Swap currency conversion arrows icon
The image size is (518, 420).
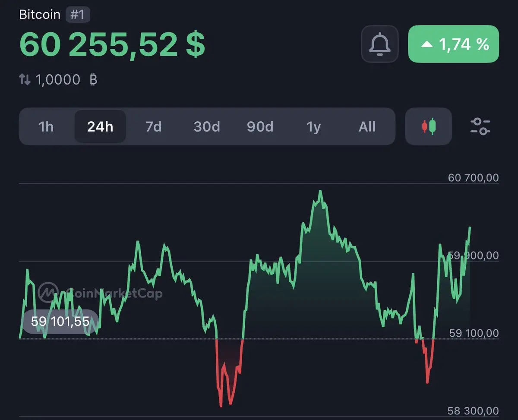25,79
